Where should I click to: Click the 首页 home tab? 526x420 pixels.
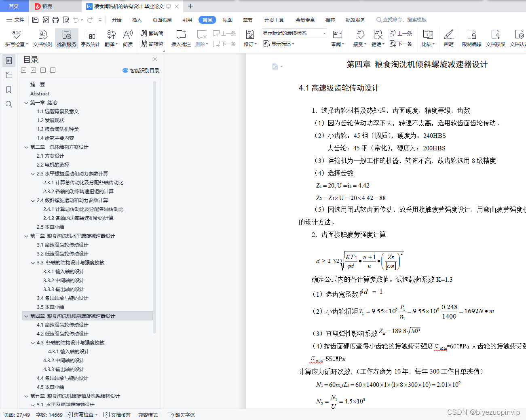coord(14,6)
